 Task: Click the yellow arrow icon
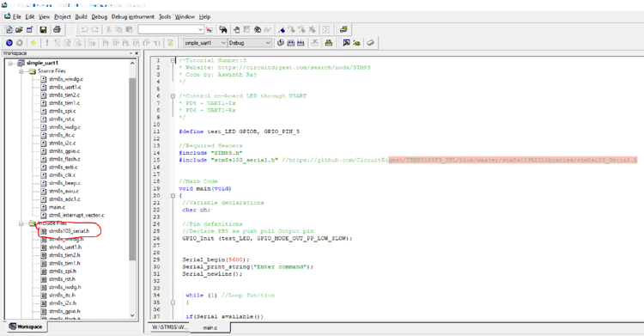coord(33,43)
